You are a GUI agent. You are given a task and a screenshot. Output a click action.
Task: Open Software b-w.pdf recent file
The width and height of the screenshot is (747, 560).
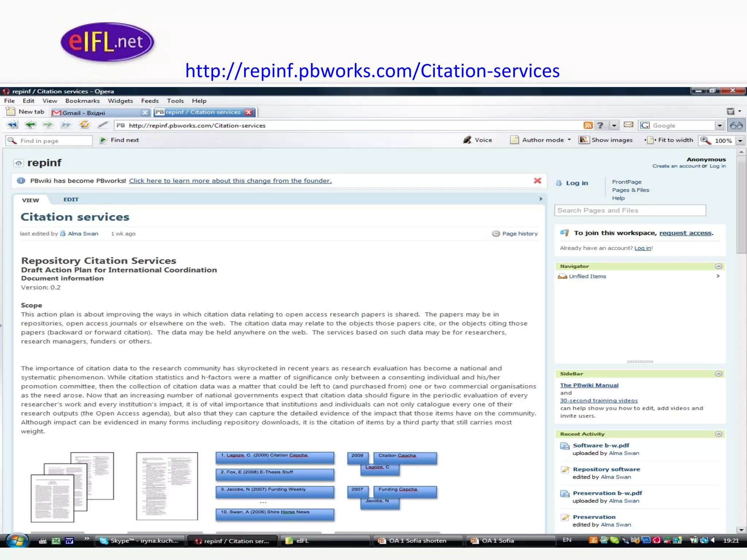point(601,446)
